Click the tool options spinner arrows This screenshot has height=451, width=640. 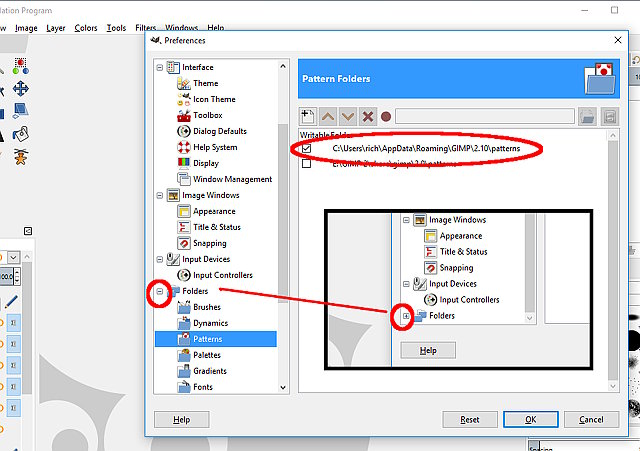[17, 276]
